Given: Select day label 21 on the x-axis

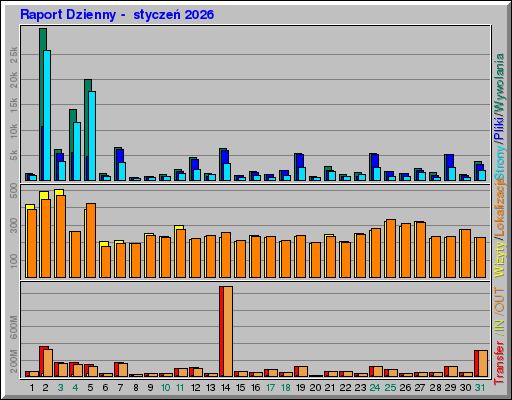Looking at the screenshot, I should tap(330, 388).
